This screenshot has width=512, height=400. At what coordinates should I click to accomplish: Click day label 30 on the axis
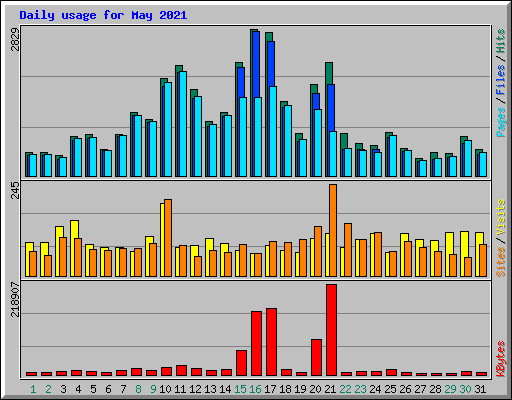coord(465,389)
